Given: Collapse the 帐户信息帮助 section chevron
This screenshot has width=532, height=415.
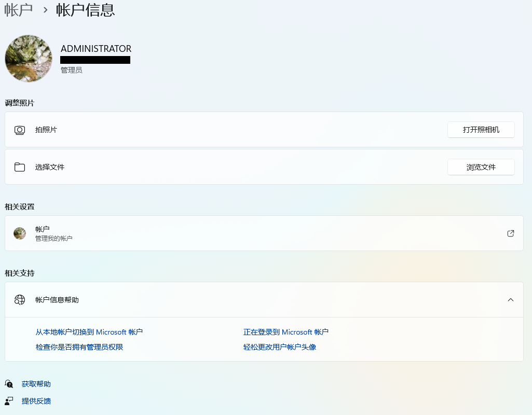Looking at the screenshot, I should click(x=511, y=300).
